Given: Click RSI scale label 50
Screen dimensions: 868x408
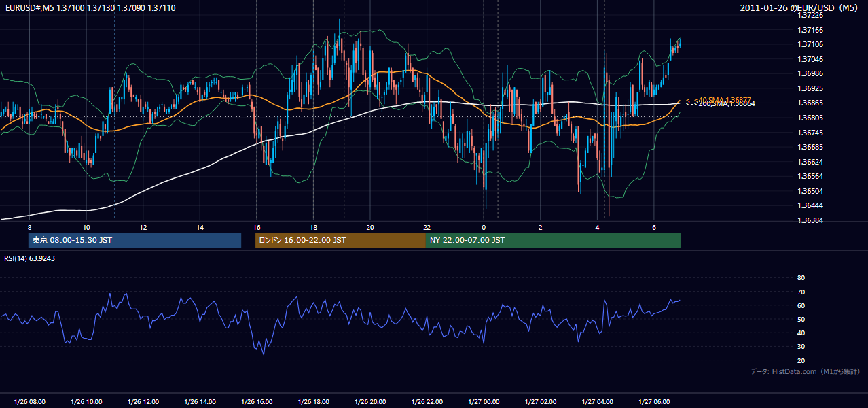Looking at the screenshot, I should [801, 319].
